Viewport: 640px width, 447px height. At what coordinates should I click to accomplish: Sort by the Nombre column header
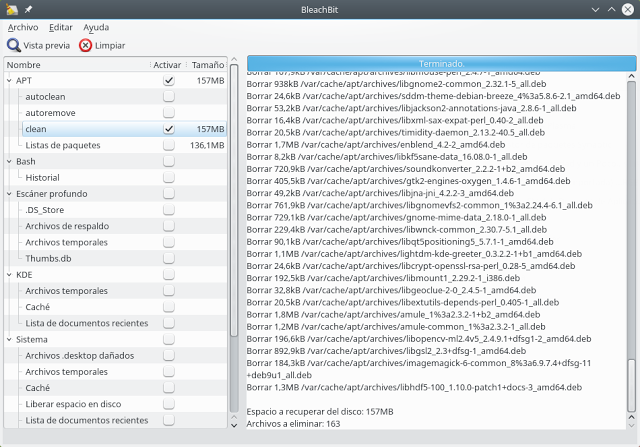point(77,64)
